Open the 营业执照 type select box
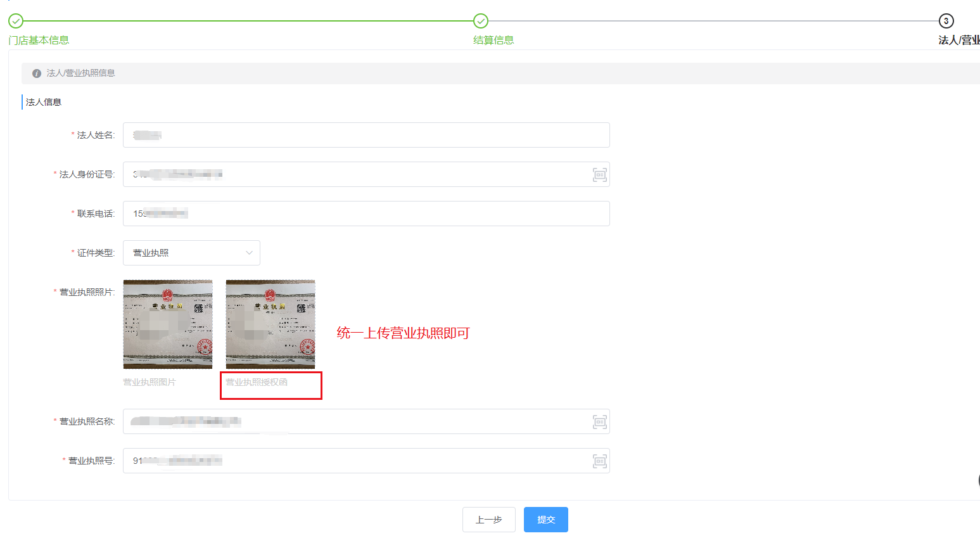This screenshot has height=538, width=980. coord(191,253)
